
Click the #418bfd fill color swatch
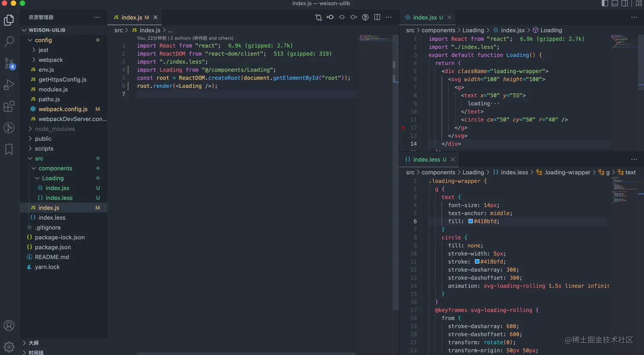click(471, 221)
